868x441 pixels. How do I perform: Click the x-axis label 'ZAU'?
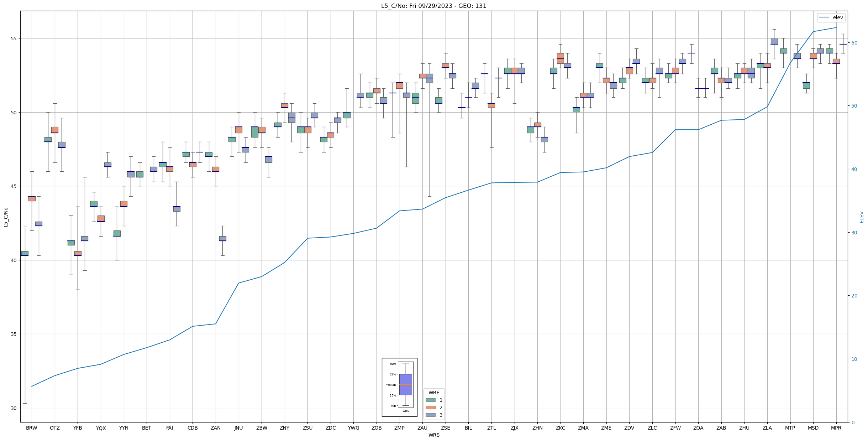pos(422,428)
